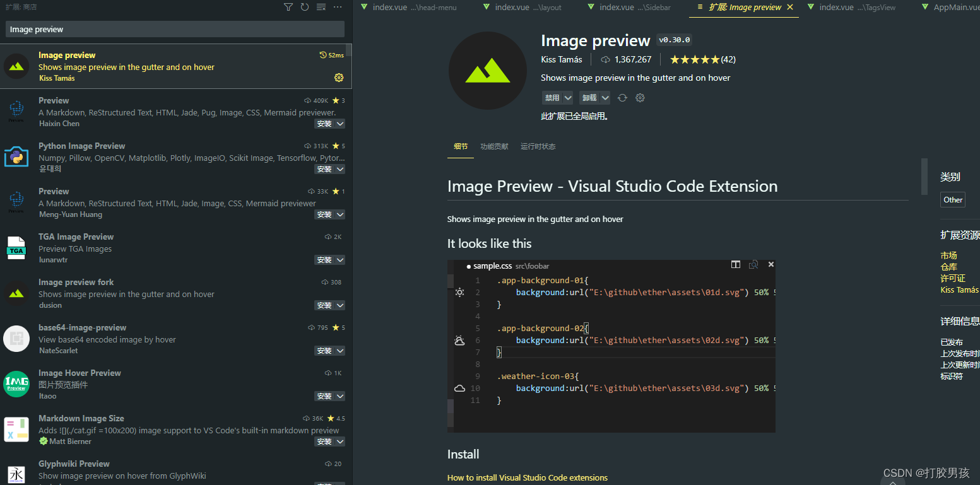Select the 'Markdown Image Size' list row title
The width and height of the screenshot is (980, 485).
tap(81, 418)
